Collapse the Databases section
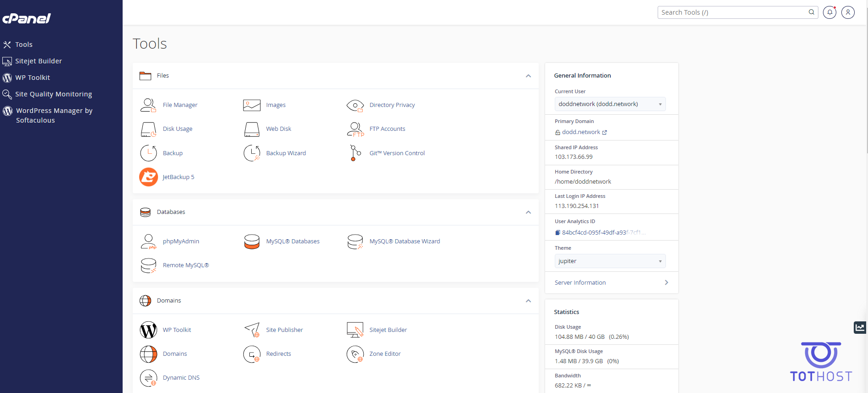Image resolution: width=868 pixels, height=393 pixels. [x=528, y=212]
